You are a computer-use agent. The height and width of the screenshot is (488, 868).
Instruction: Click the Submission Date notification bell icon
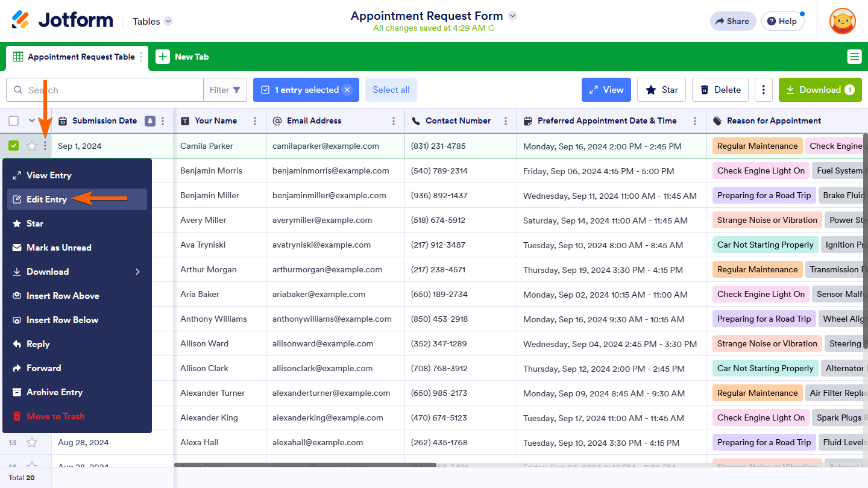(150, 120)
